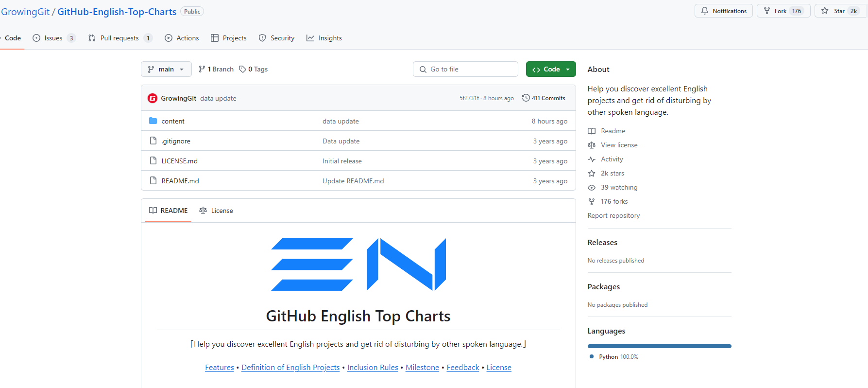
Task: Click the folder icon beside content
Action: 153,121
